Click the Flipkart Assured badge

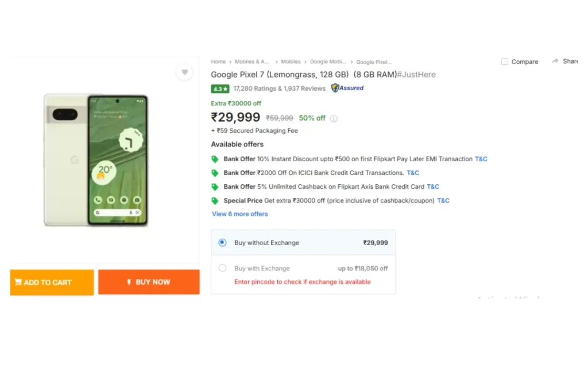pos(347,88)
